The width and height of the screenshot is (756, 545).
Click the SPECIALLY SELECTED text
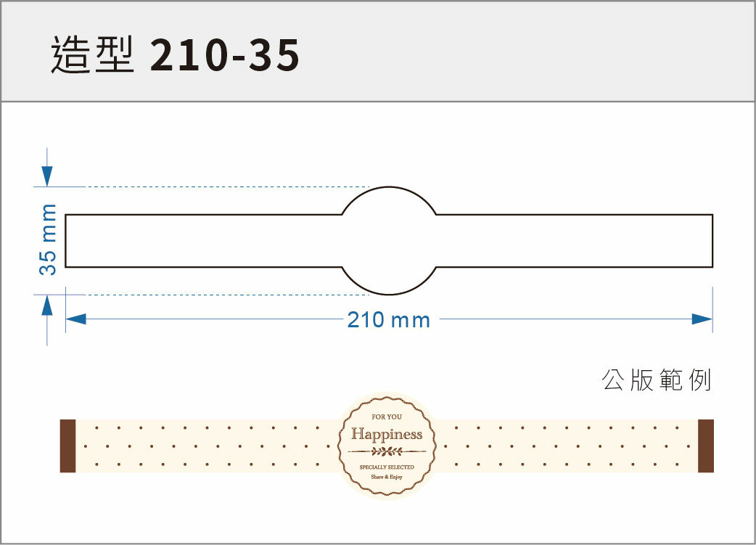click(x=387, y=467)
